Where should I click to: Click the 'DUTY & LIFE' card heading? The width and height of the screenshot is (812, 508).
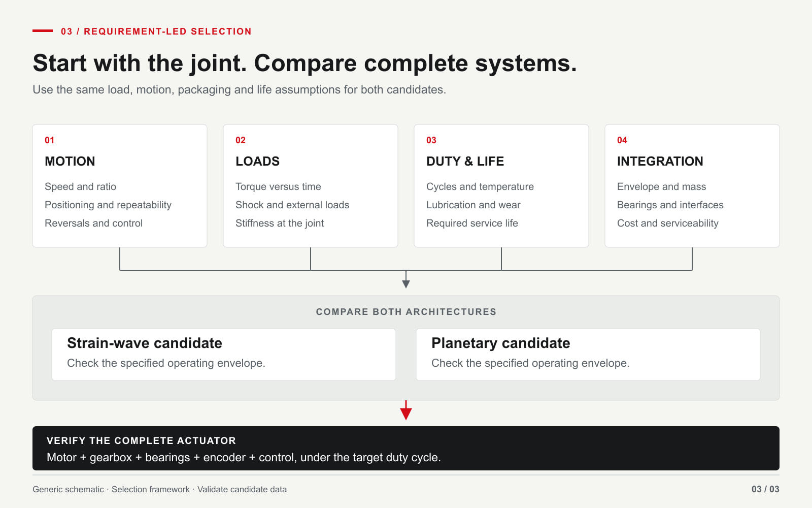[x=465, y=161]
